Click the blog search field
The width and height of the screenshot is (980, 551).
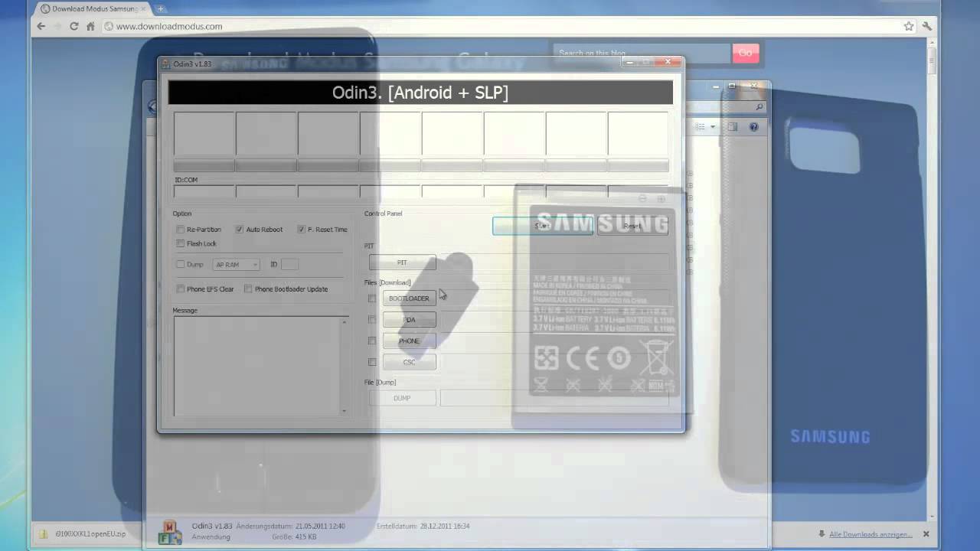[x=642, y=53]
